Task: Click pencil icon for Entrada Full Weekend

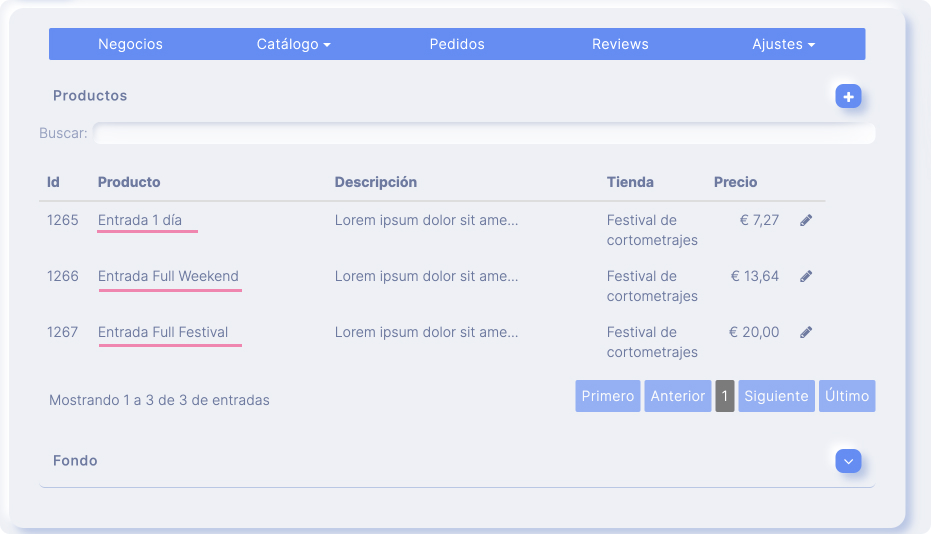Action: point(806,276)
